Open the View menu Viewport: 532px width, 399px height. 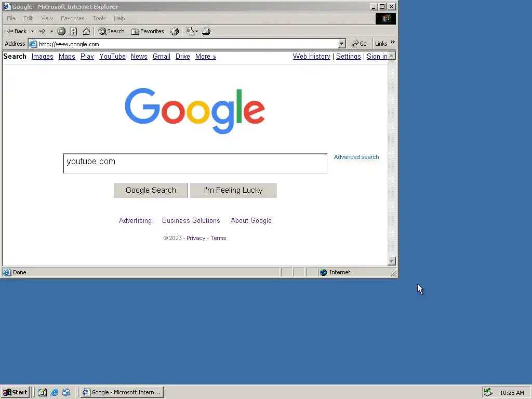click(x=47, y=18)
